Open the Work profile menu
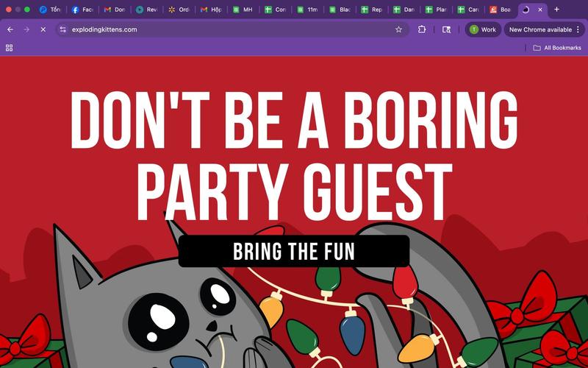This screenshot has height=368, width=588. (x=483, y=29)
